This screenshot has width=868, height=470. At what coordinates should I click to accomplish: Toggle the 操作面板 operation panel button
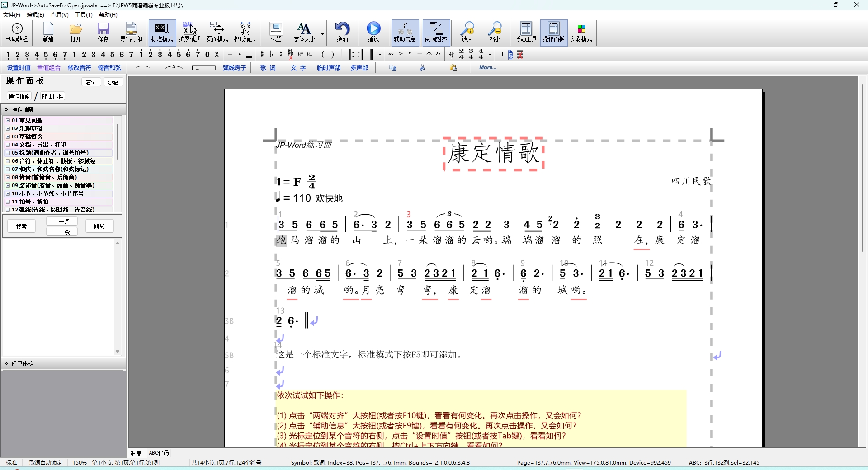(x=554, y=33)
